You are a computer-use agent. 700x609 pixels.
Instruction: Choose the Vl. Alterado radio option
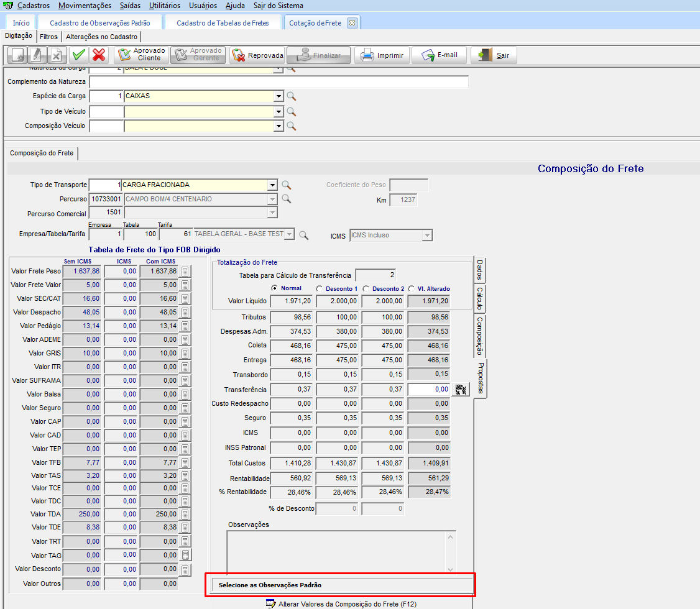click(x=412, y=288)
